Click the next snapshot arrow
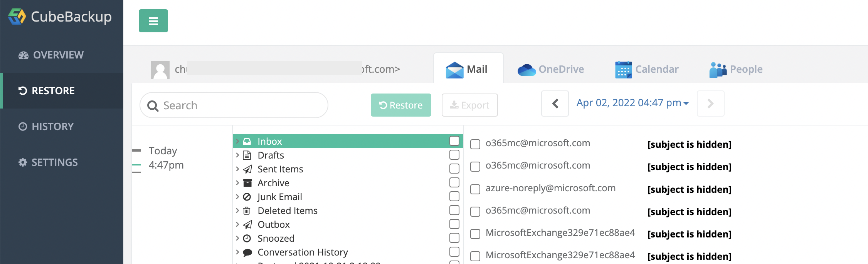The image size is (868, 264). tap(710, 104)
